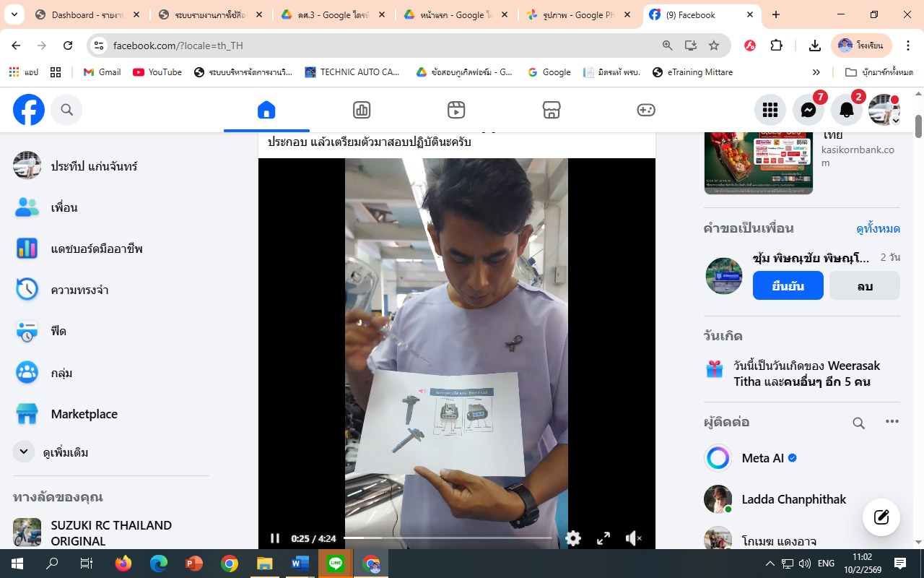Open the Reels video tab

tap(456, 110)
